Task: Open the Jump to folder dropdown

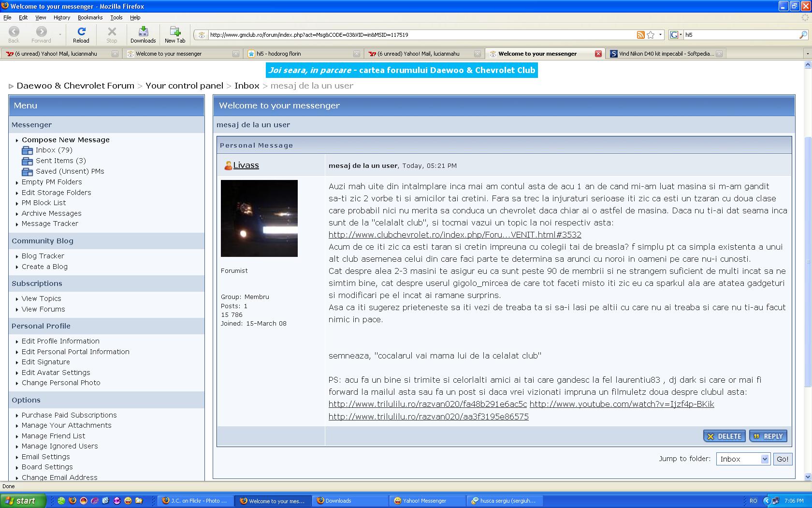Action: coord(743,459)
